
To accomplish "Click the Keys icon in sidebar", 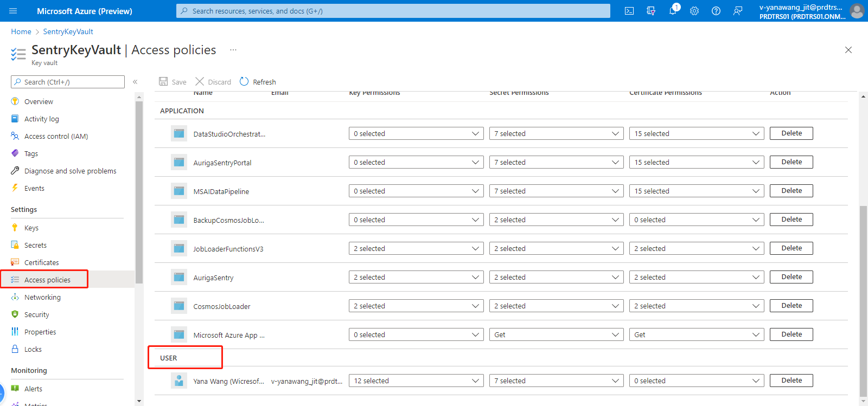I will (x=15, y=228).
